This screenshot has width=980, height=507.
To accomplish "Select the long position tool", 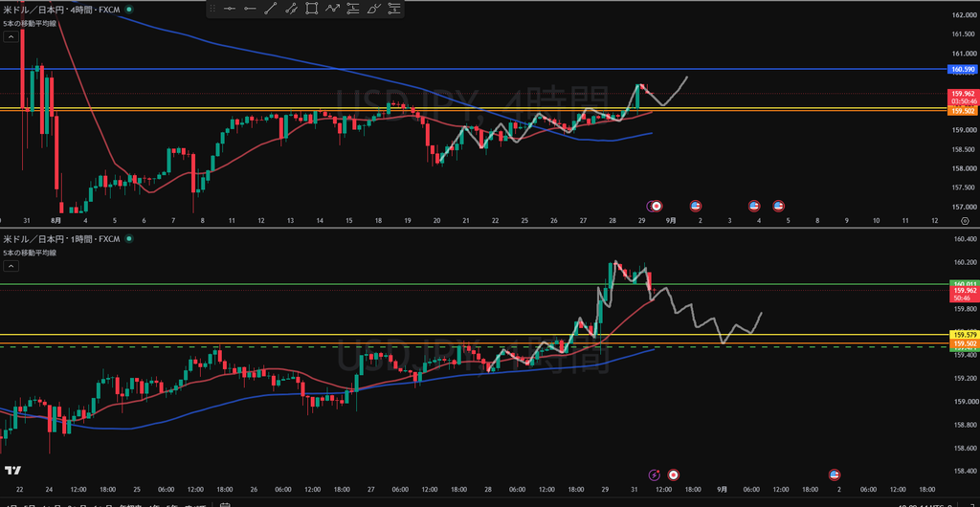I will pyautogui.click(x=352, y=9).
